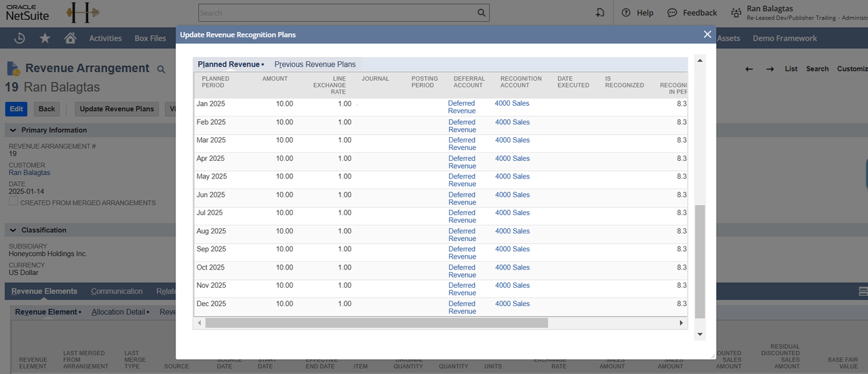Open the Feedback speech bubble icon
The height and width of the screenshot is (374, 868).
672,13
